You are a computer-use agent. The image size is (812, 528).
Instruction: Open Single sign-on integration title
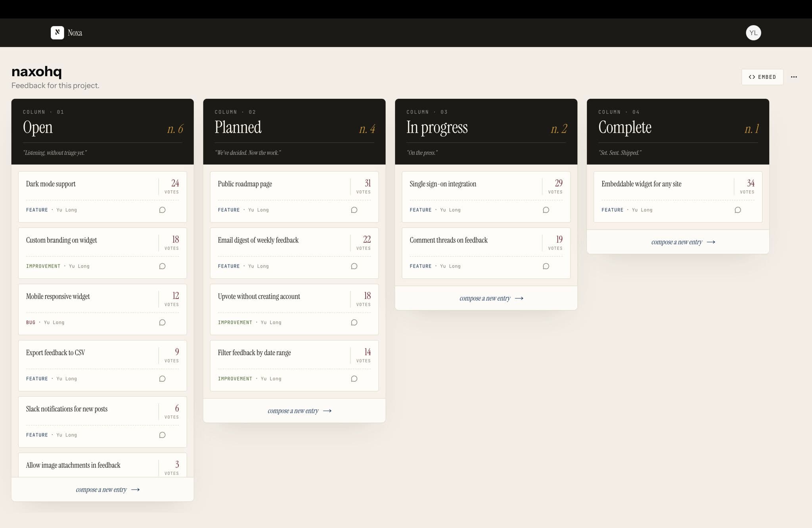[x=443, y=184]
